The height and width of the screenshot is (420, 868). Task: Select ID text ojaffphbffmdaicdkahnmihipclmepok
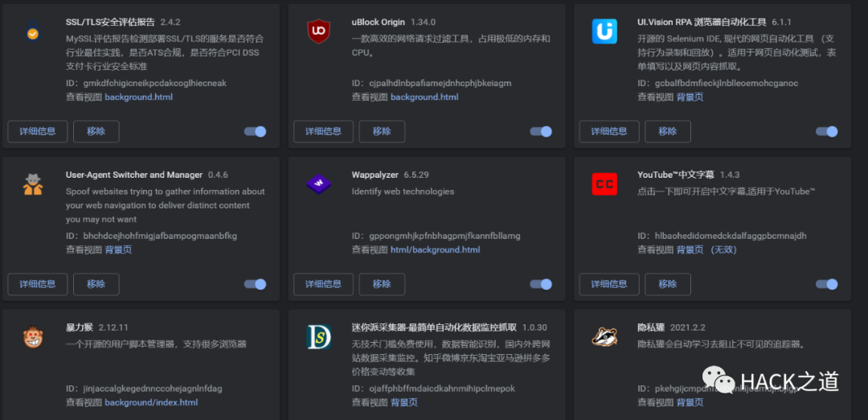pos(442,389)
